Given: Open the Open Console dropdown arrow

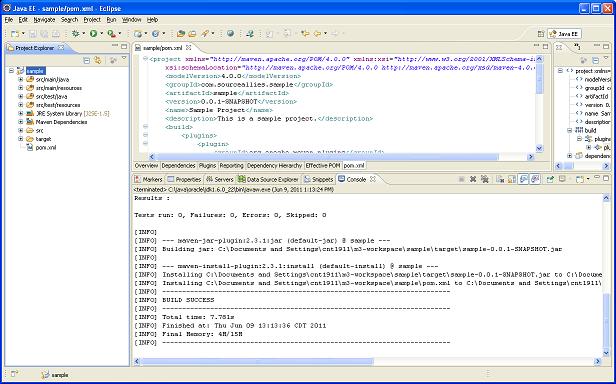Looking at the screenshot, I should pos(588,179).
